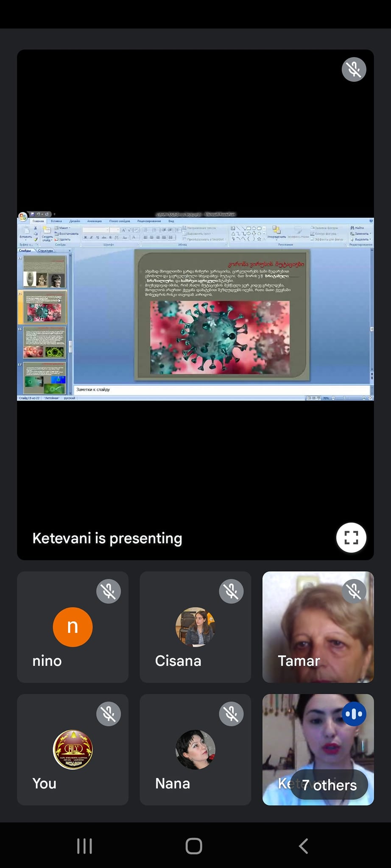Tap the 'Ketevani is presenting' label
Screen dimensions: 391x868
[x=107, y=538]
